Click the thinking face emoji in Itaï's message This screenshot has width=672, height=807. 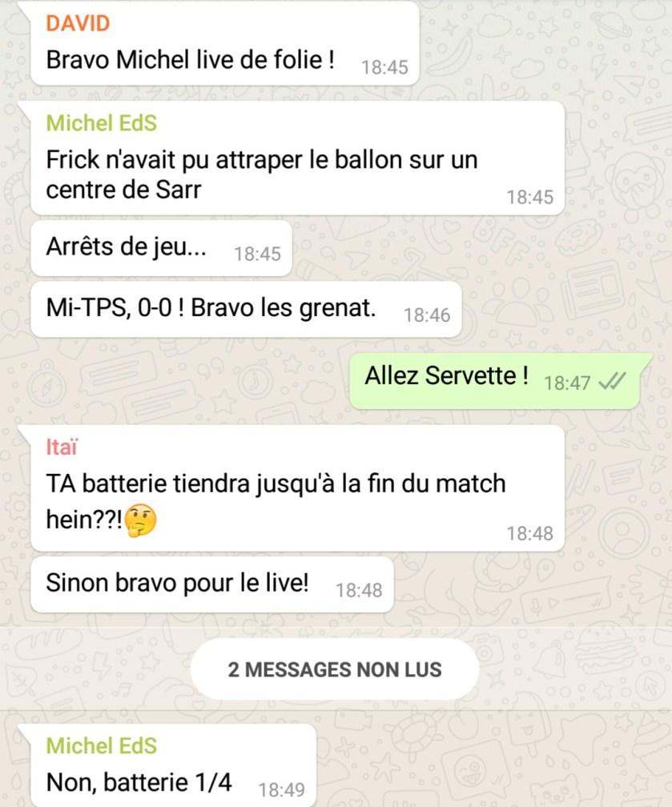click(x=141, y=520)
